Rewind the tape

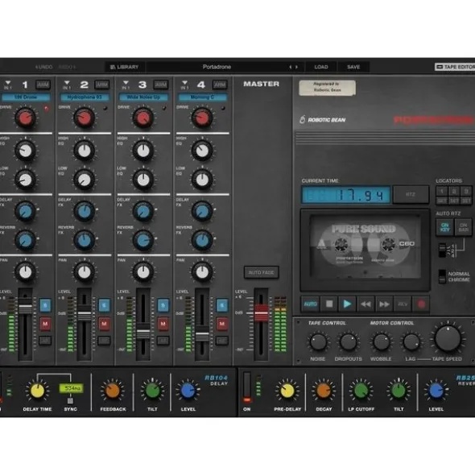tap(366, 304)
